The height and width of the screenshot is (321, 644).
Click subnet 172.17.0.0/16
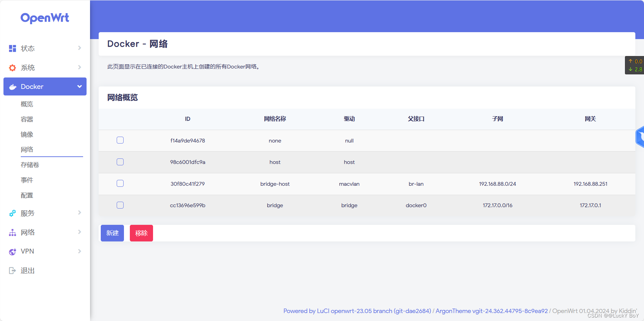click(x=498, y=205)
